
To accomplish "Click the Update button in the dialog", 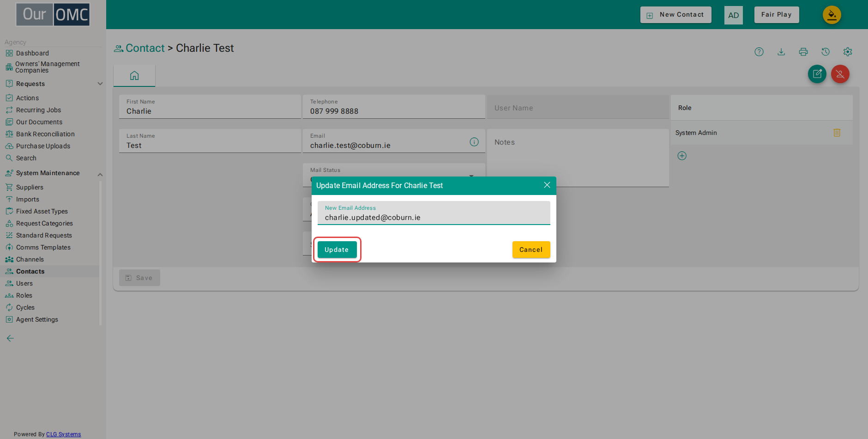I will [x=337, y=250].
